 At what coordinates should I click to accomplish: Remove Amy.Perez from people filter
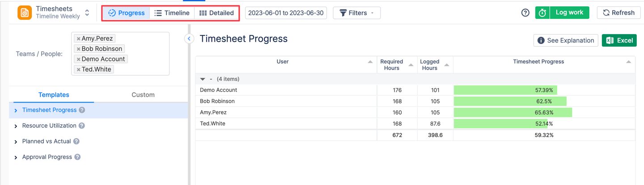78,39
